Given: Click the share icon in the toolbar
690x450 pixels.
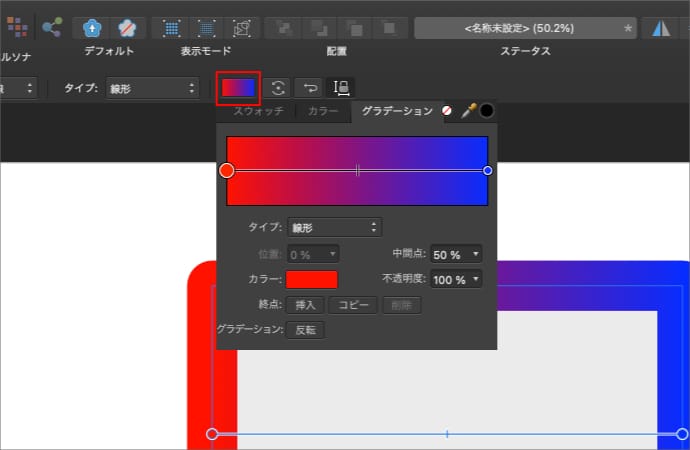Looking at the screenshot, I should [x=52, y=27].
